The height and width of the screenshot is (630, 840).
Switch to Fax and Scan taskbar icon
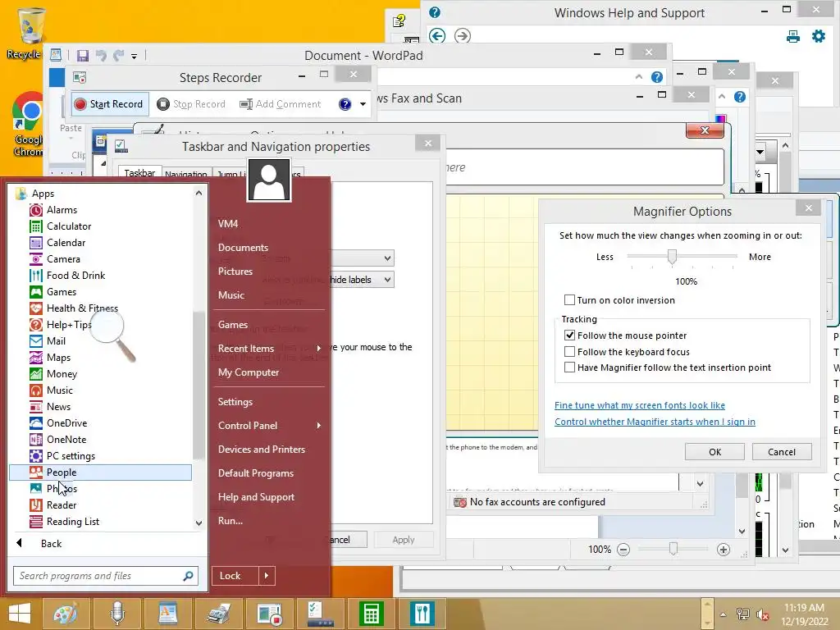218,614
